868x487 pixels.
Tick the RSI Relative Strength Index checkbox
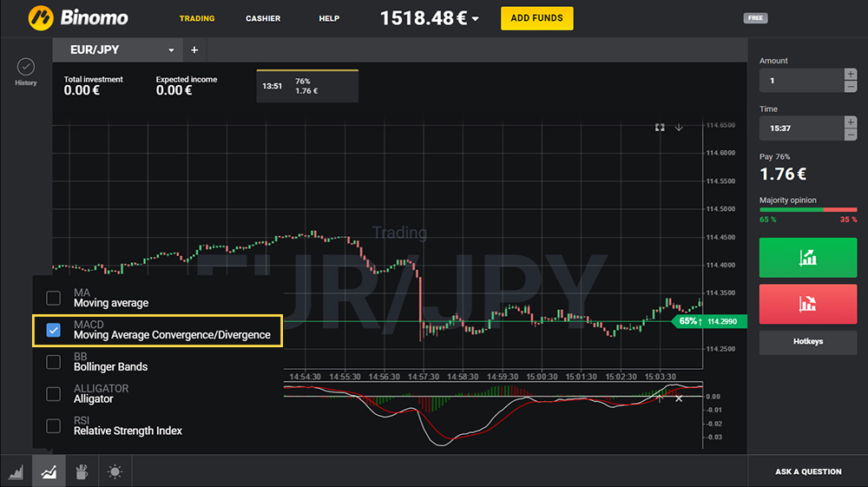click(54, 425)
